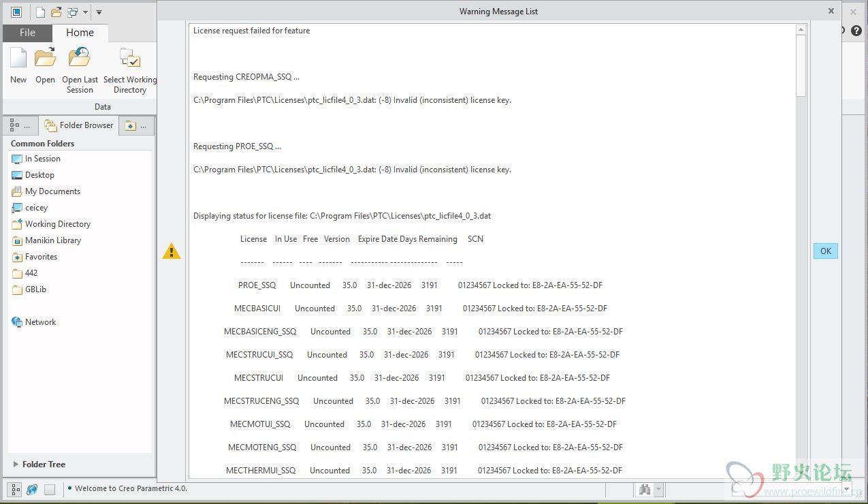This screenshot has height=504, width=868.
Task: Close the Warning Message List dialog
Action: click(831, 11)
